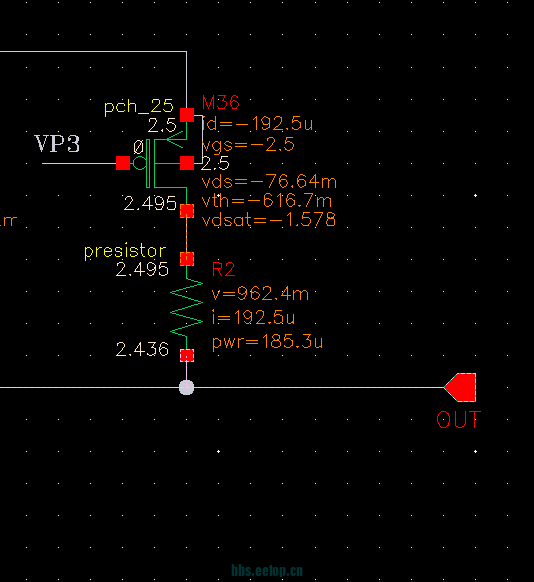Click the M36 drain terminal square

(x=187, y=211)
